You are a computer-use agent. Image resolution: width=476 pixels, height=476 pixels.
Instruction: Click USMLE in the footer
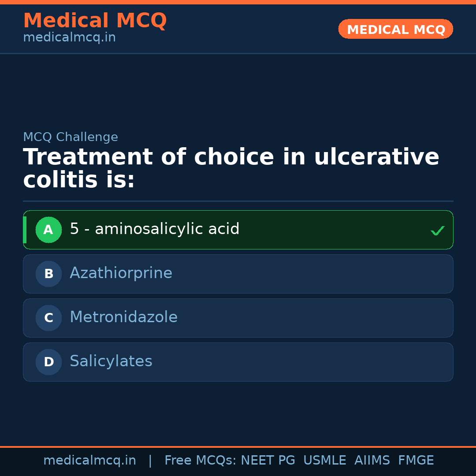[325, 460]
